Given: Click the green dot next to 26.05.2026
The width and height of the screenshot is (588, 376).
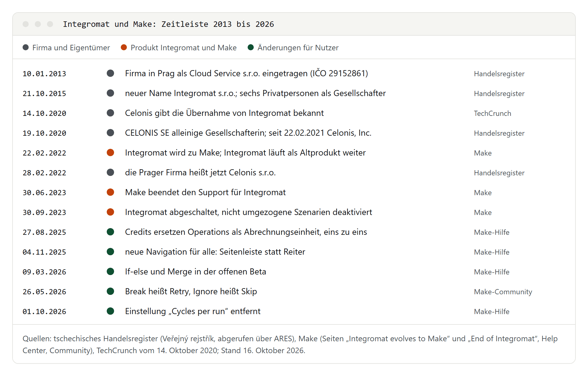Looking at the screenshot, I should point(110,291).
